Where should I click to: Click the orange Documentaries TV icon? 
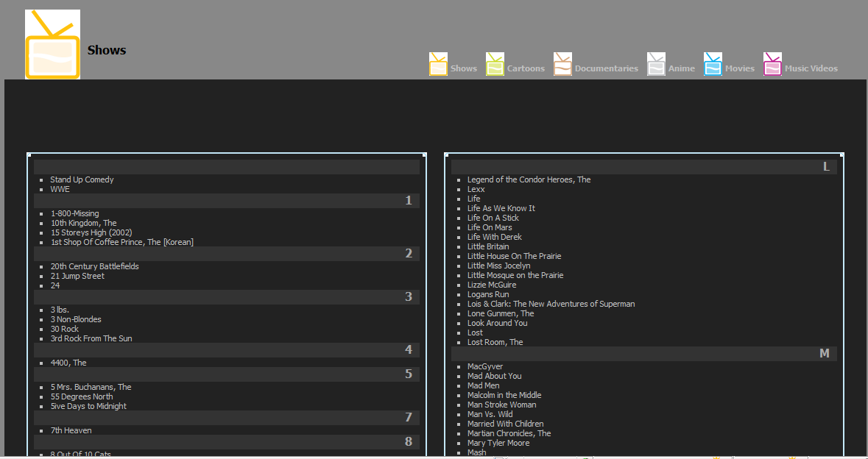click(x=562, y=63)
